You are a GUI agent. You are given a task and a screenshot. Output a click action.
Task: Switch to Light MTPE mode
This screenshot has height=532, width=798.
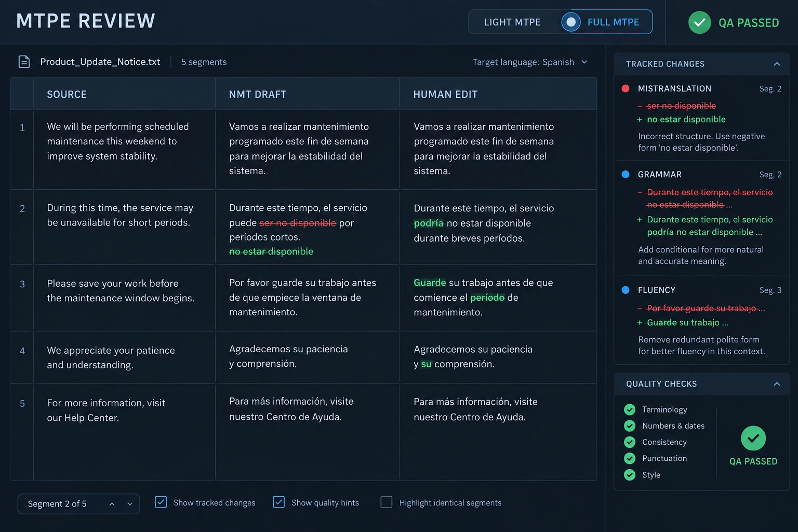[512, 22]
